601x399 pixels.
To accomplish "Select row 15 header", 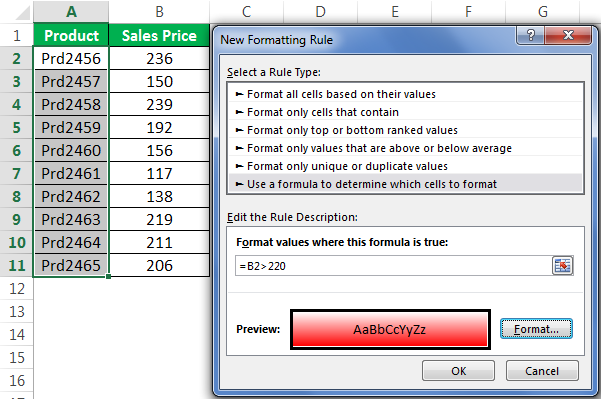I will pyautogui.click(x=16, y=357).
